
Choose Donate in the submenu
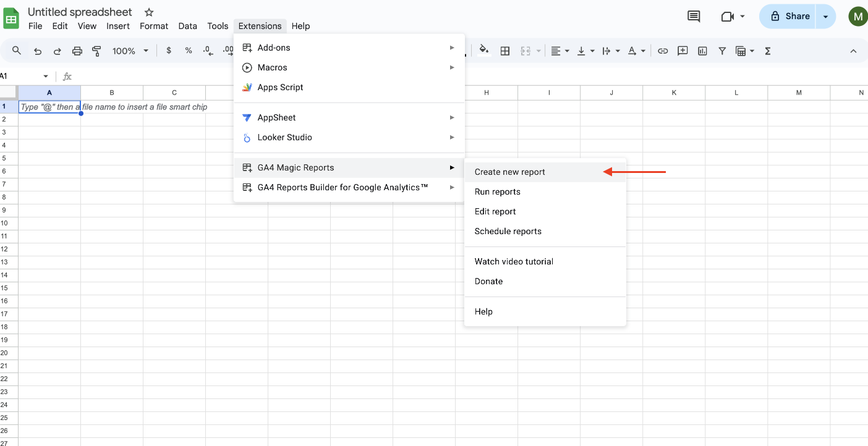click(545, 281)
